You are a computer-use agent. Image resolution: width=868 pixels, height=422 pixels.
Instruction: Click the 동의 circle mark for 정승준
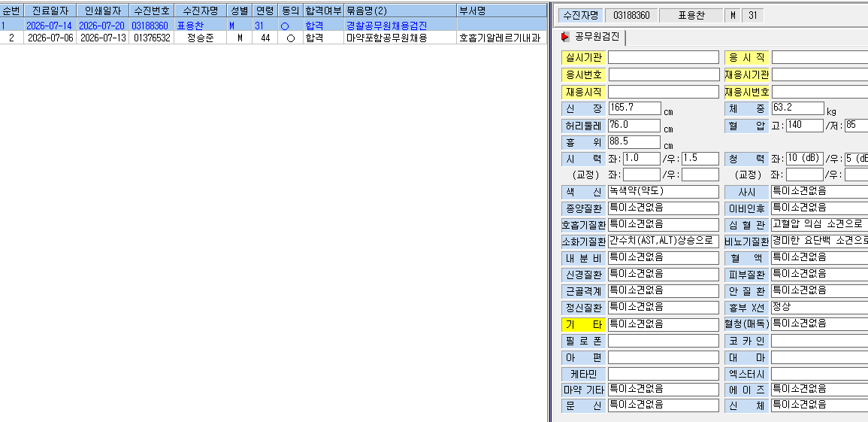pos(291,38)
